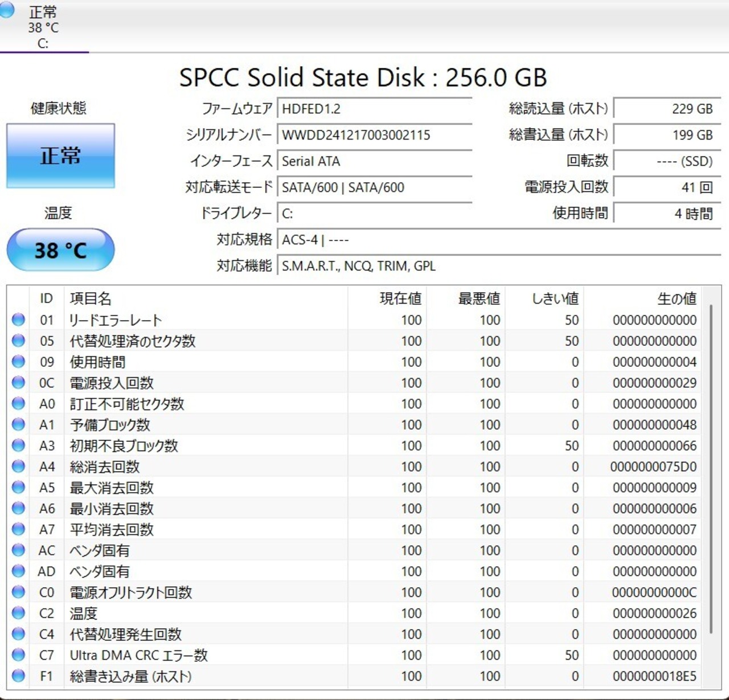Viewport: 729px width, 700px height.
Task: Click the 総書込量 value 199 GB field
Action: tap(666, 135)
